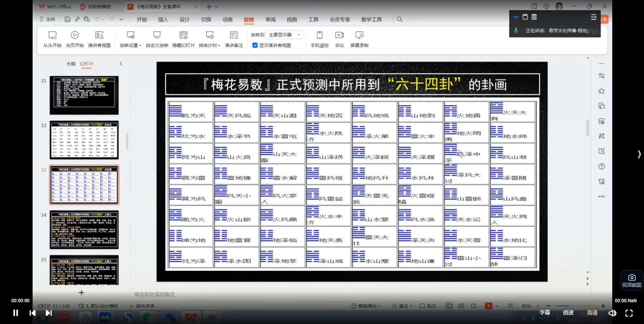Click 高清 video quality button
The width and height of the screenshot is (644, 324).
[x=592, y=313]
